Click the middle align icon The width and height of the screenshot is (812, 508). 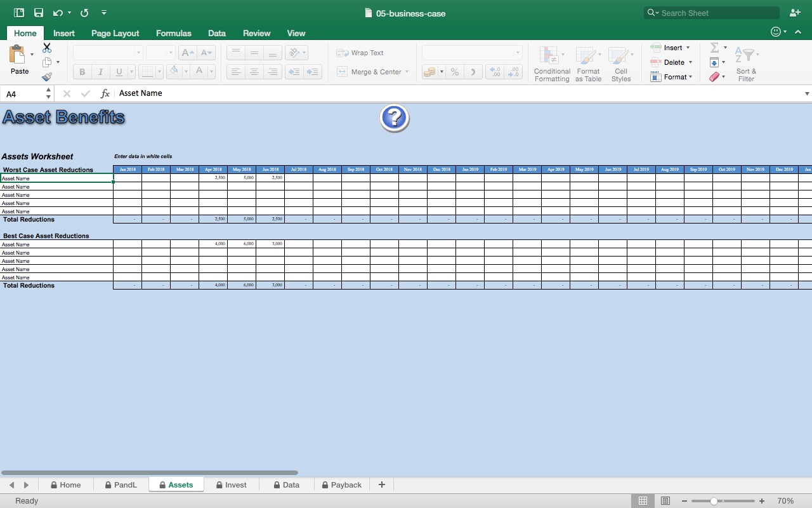point(254,53)
